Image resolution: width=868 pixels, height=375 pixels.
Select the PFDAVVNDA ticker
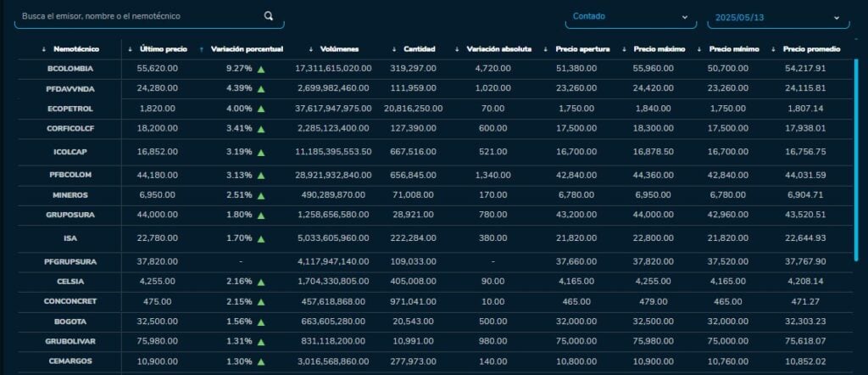click(x=70, y=88)
